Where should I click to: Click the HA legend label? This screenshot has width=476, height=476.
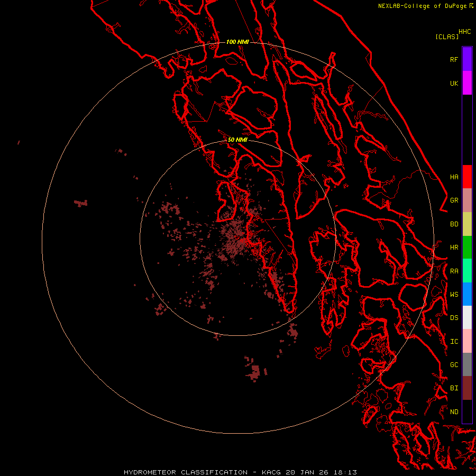(454, 177)
